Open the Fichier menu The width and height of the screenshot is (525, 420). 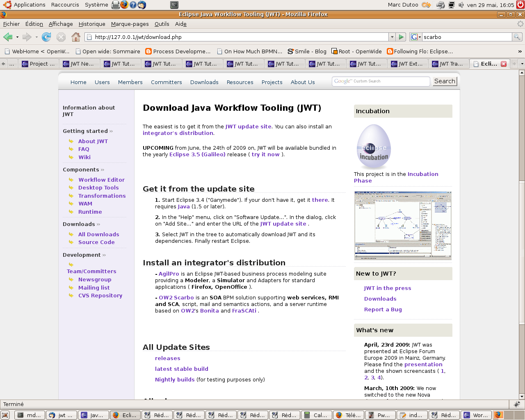[x=11, y=24]
